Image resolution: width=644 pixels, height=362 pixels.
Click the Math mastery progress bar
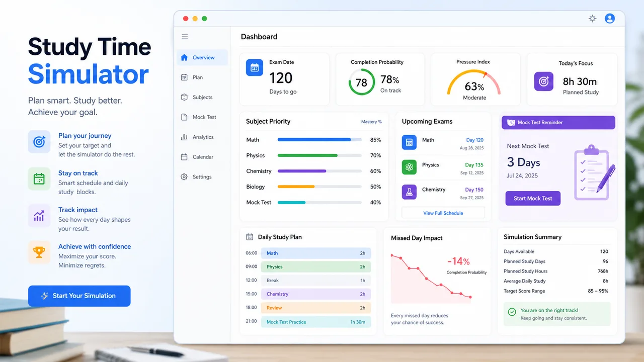[319, 140]
